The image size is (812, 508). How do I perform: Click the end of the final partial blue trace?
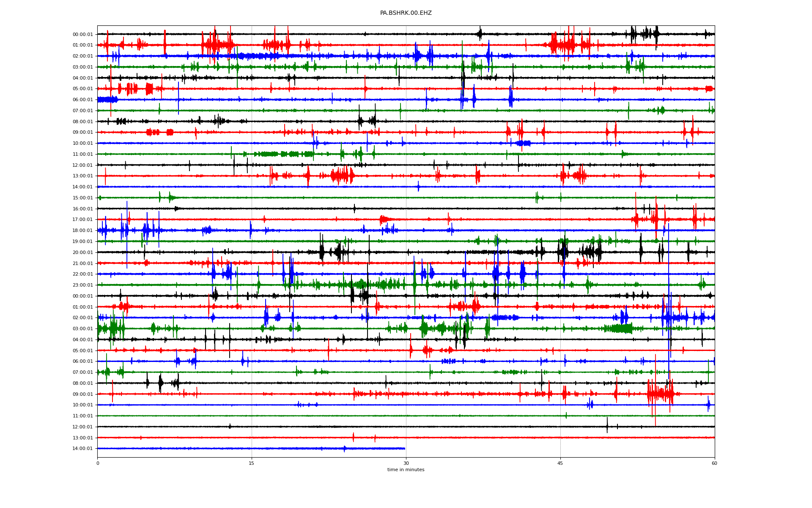coord(404,448)
